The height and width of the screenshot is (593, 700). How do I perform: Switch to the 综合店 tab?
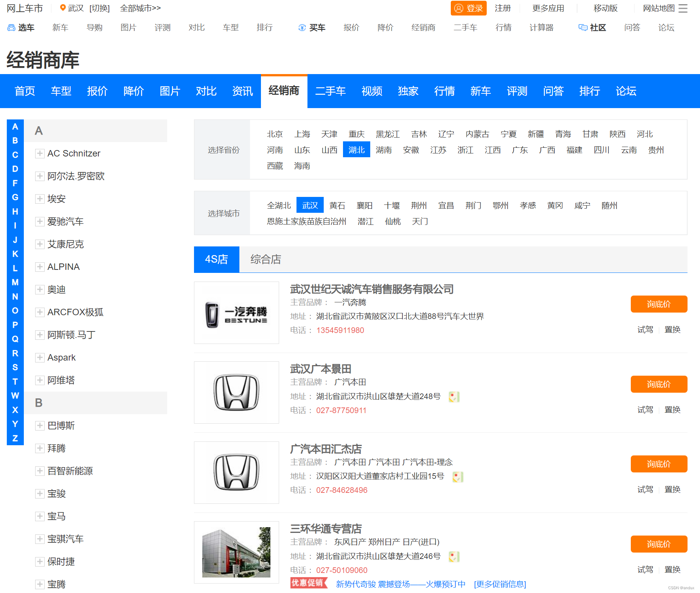click(265, 259)
